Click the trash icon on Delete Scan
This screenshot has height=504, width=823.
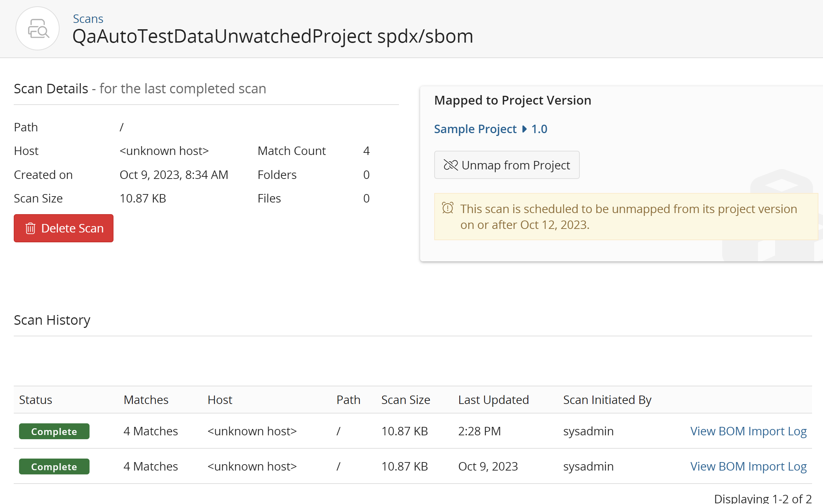(31, 228)
